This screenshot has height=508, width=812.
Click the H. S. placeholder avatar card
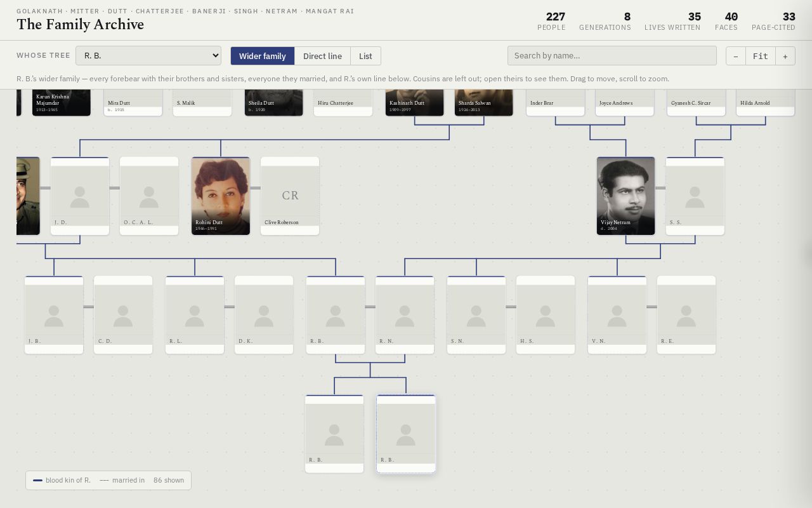click(x=546, y=315)
